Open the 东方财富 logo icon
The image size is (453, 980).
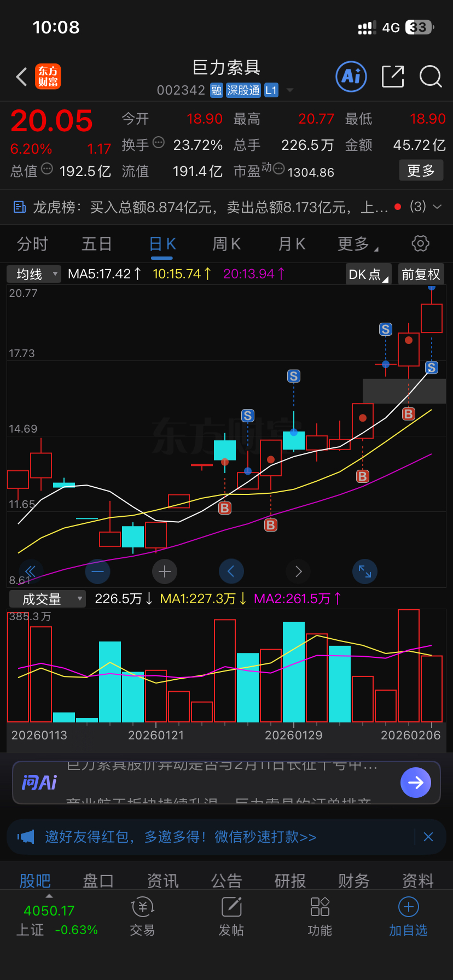48,77
